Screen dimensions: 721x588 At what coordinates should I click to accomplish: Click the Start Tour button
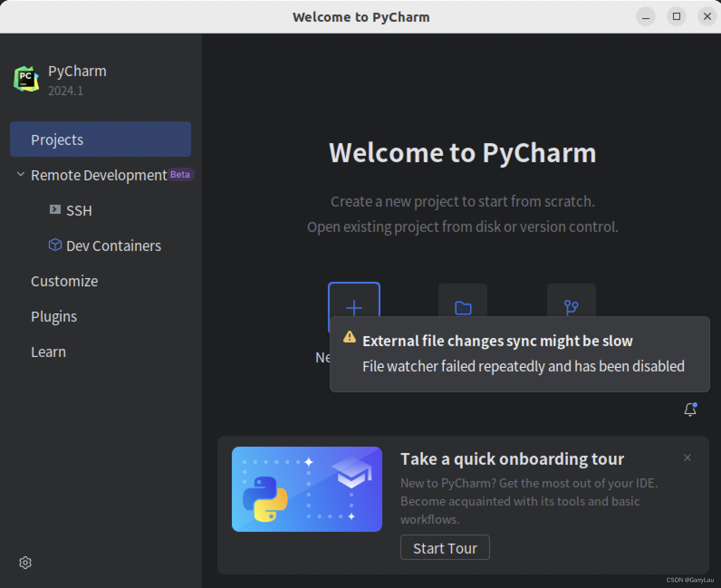click(x=445, y=547)
